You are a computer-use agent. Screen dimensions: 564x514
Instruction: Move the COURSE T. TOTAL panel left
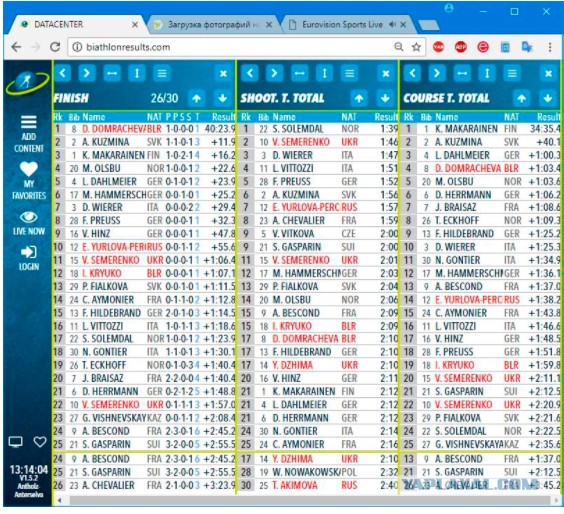412,73
